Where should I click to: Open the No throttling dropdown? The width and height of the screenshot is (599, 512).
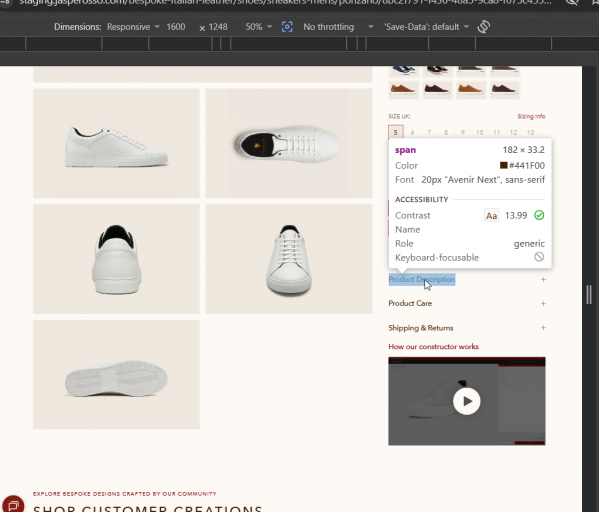coord(338,27)
